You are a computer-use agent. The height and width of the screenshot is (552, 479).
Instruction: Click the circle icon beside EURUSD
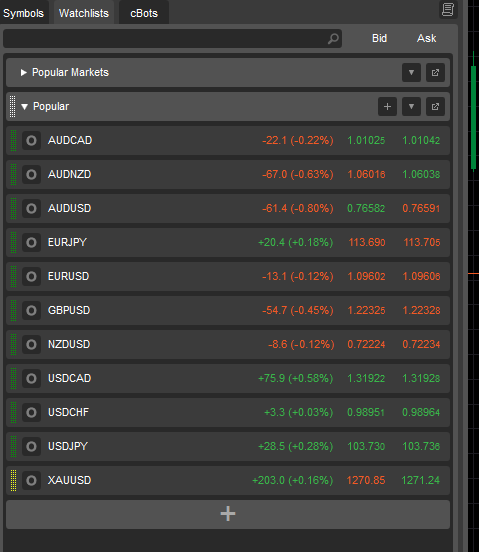point(31,276)
